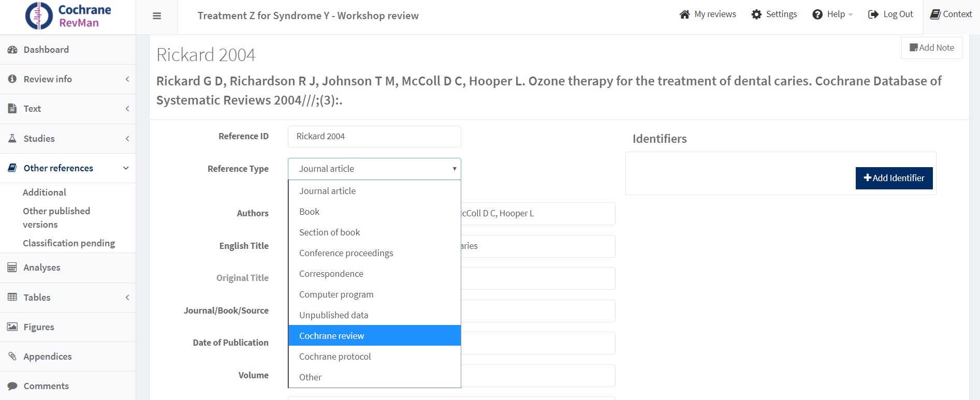Click the hamburger menu icon to collapse sidebar
The image size is (980, 400).
click(x=157, y=16)
